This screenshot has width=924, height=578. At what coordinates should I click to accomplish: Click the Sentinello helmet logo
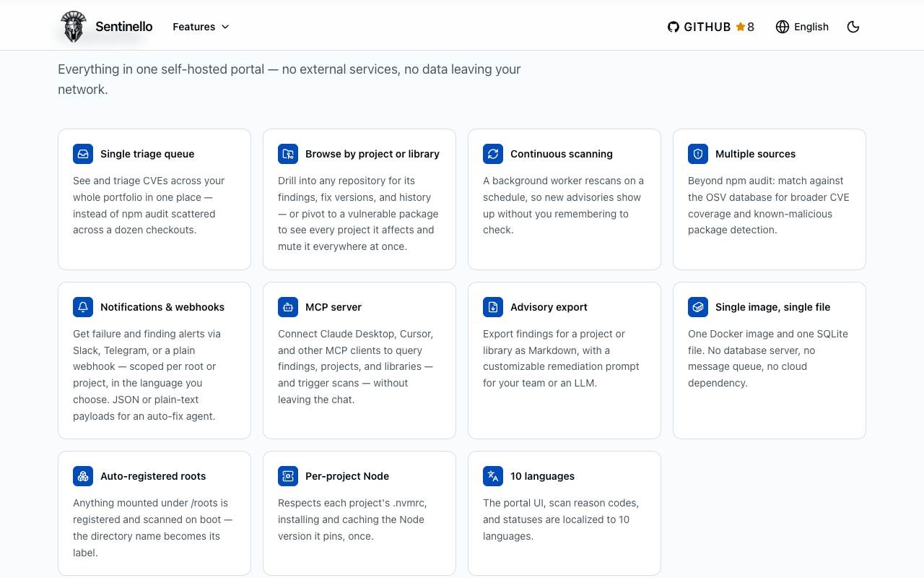(x=73, y=27)
